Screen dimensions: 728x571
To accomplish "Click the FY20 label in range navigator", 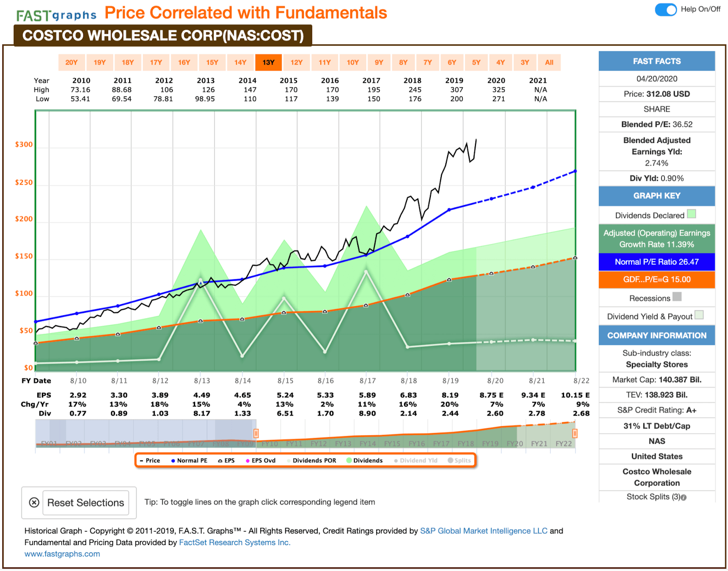I will pos(515,443).
